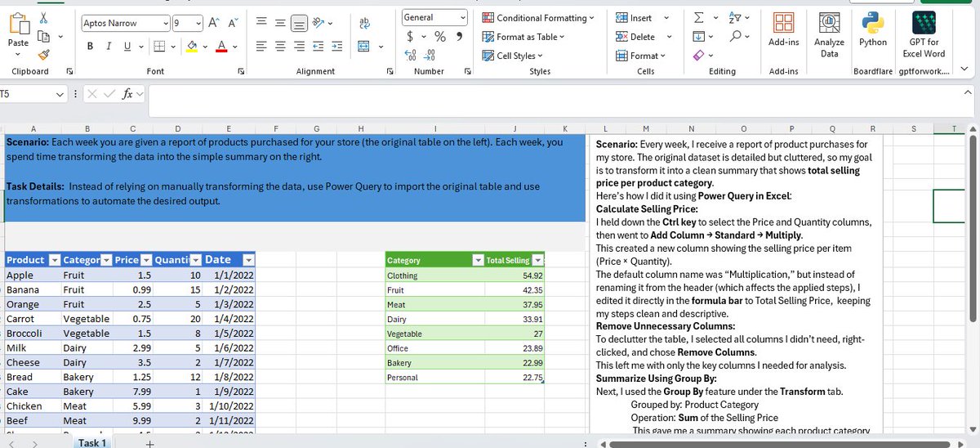
Task: Open the Total Selling column filter dropdown
Action: 537,260
